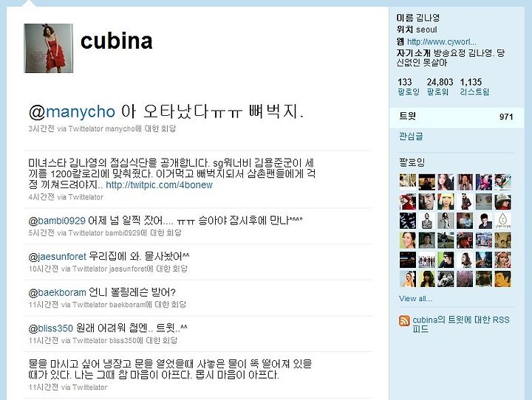Click View all... under following avatars
The height and width of the screenshot is (400, 532).
tap(415, 299)
